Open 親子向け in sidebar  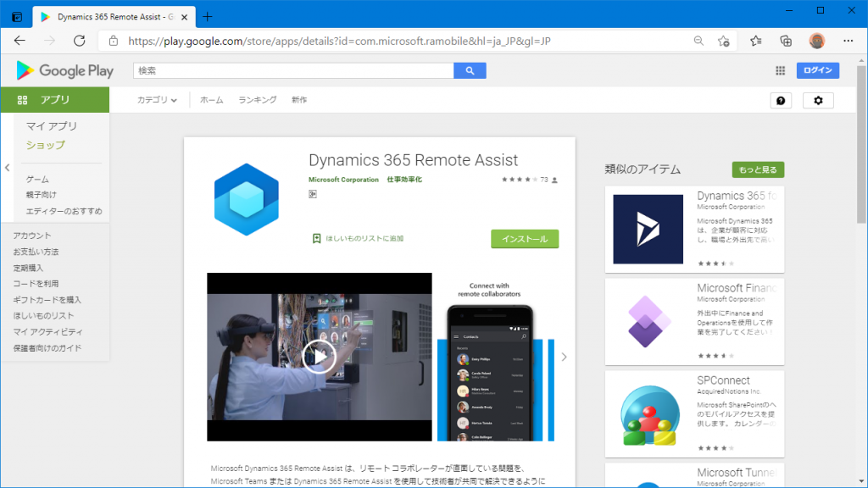41,195
